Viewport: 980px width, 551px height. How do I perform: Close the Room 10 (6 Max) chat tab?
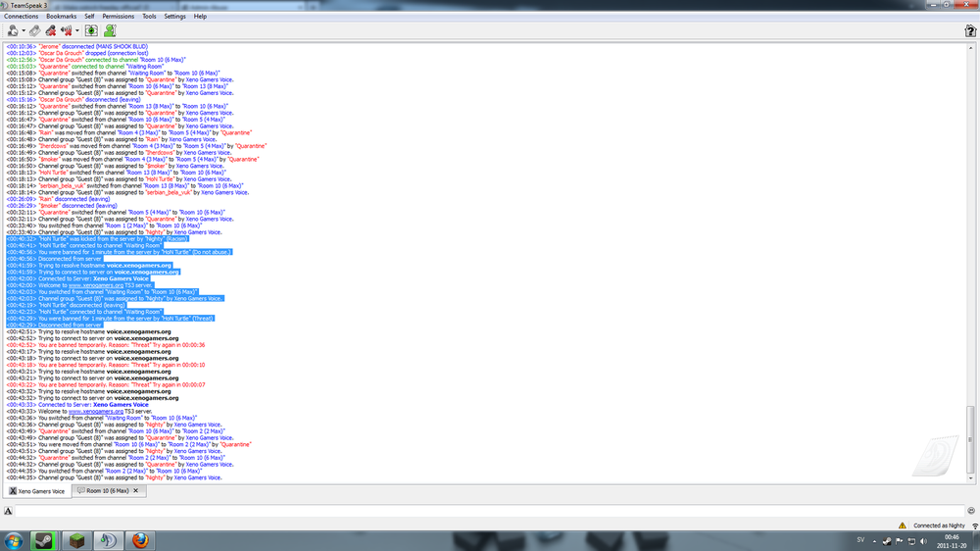pyautogui.click(x=135, y=491)
